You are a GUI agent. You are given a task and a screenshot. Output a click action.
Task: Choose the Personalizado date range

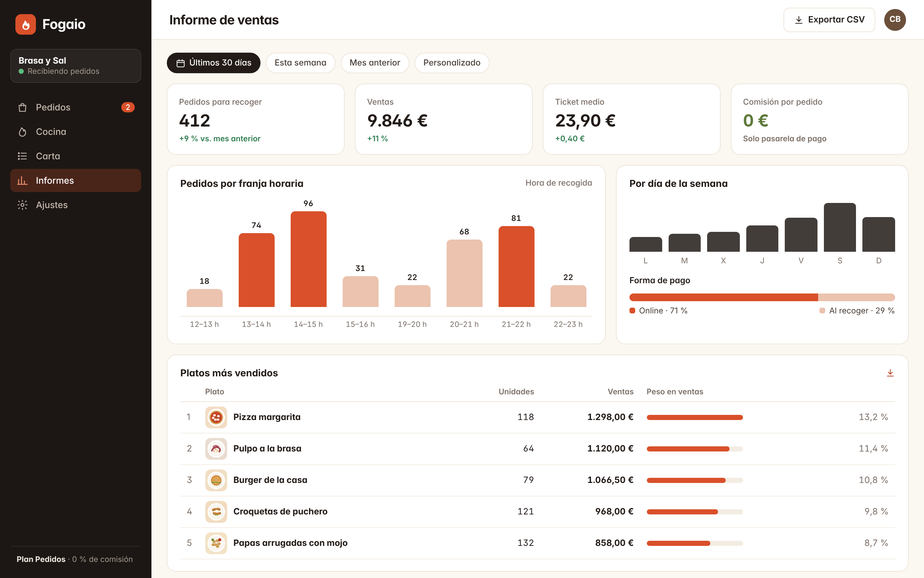point(452,63)
